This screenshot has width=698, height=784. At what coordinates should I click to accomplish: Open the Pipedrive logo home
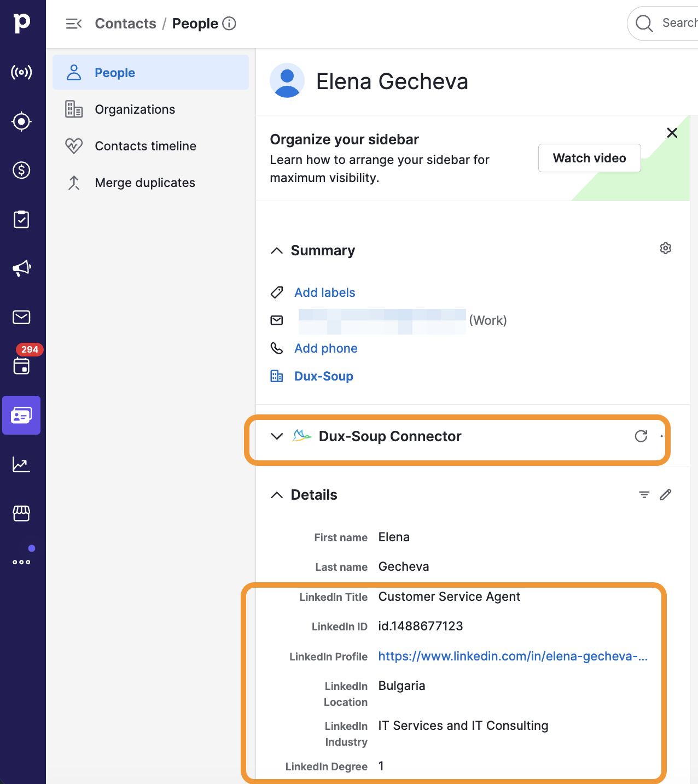22,23
